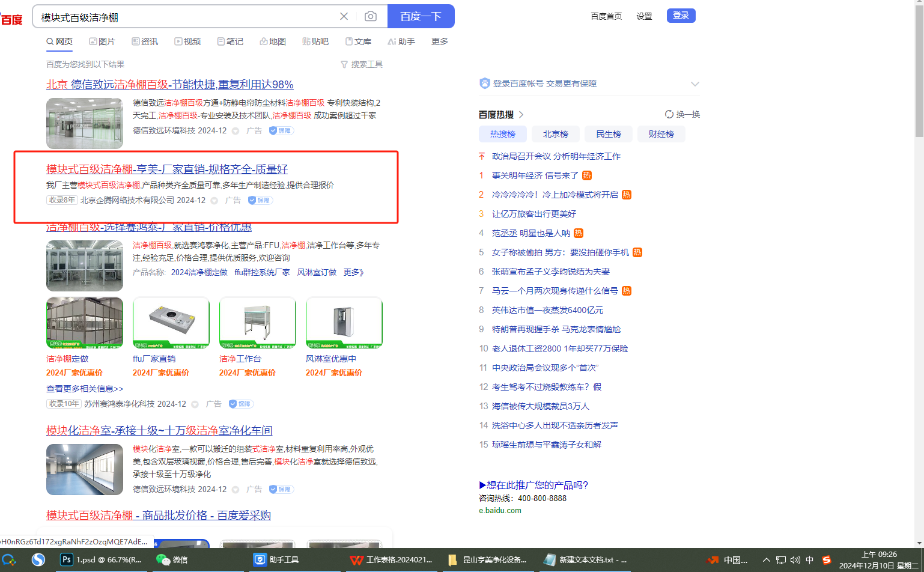
Task: Click the camera image search icon
Action: click(x=371, y=16)
